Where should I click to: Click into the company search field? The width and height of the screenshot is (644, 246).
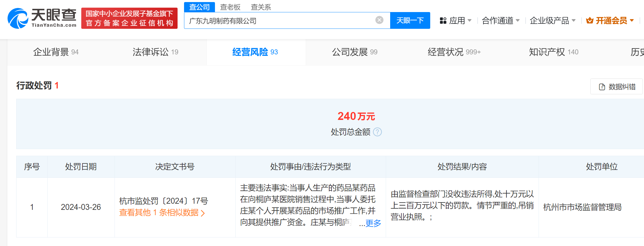tap(280, 21)
